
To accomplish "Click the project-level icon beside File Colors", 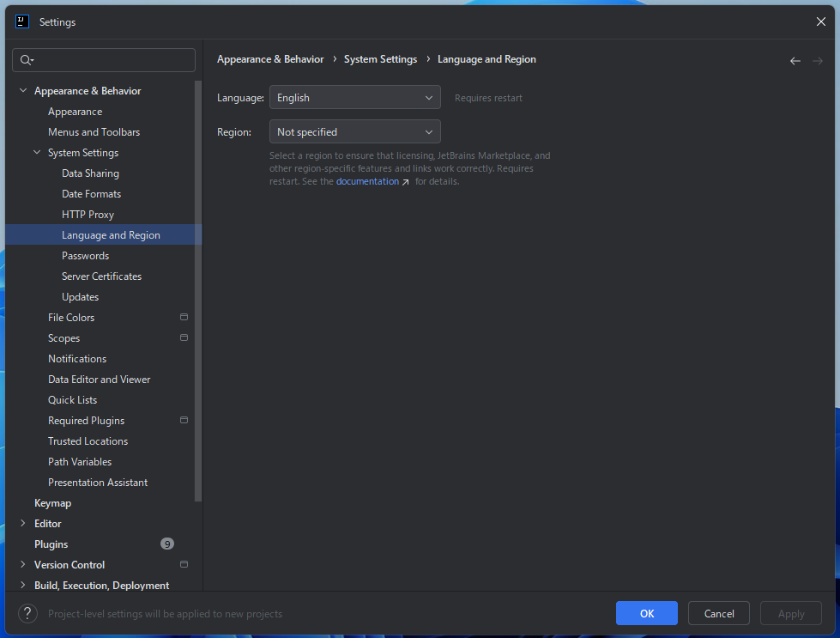I will click(x=184, y=318).
